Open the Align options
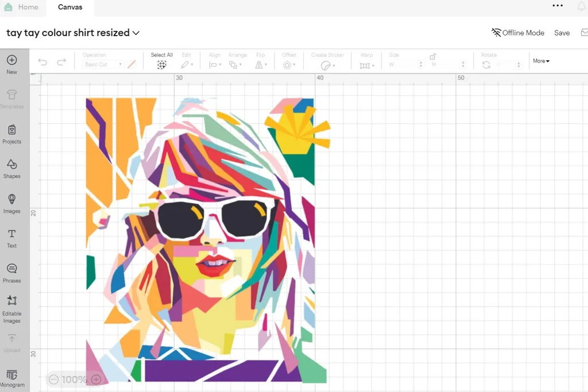The height and width of the screenshot is (392, 588). tap(215, 65)
